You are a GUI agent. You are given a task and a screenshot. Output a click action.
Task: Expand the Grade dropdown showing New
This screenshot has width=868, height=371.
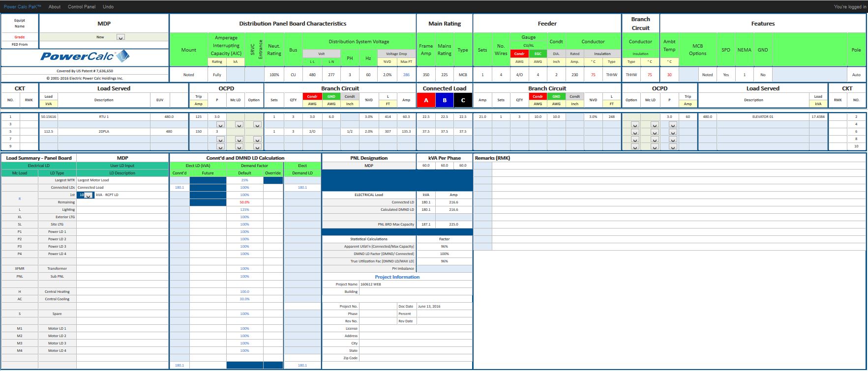pyautogui.click(x=120, y=37)
